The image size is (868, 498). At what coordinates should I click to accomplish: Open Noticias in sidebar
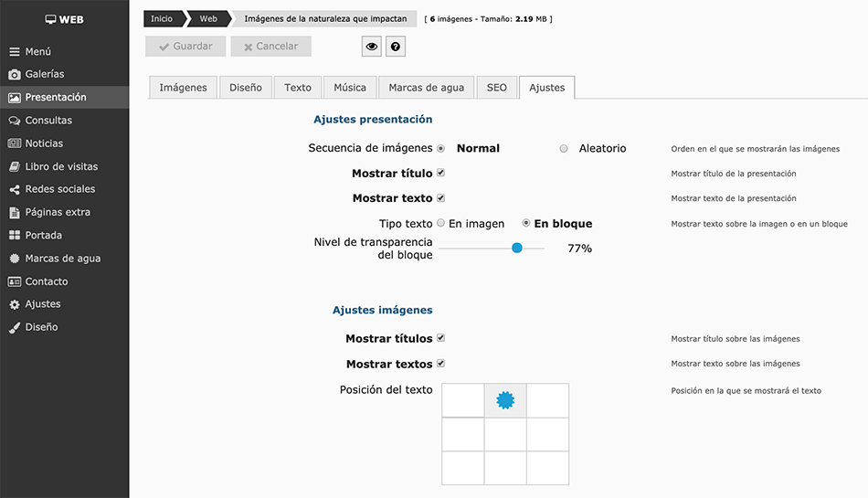[x=64, y=143]
